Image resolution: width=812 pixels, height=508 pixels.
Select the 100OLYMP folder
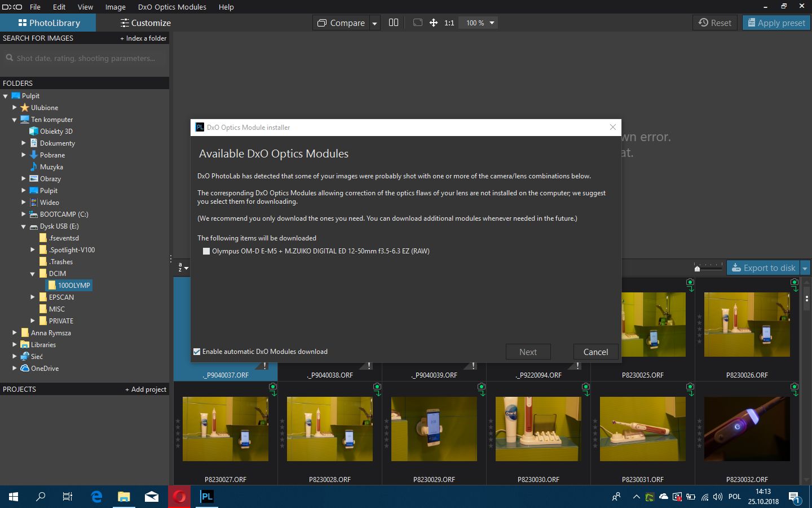69,285
